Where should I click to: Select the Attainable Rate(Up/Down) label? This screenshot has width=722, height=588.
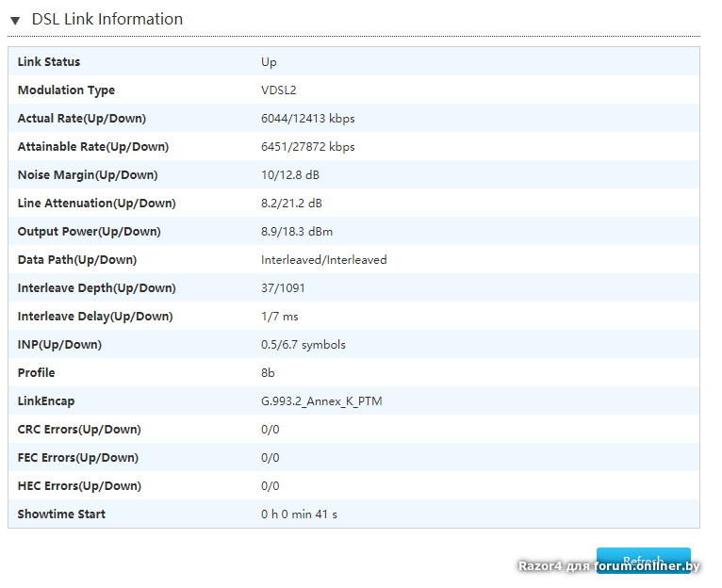pyautogui.click(x=92, y=147)
